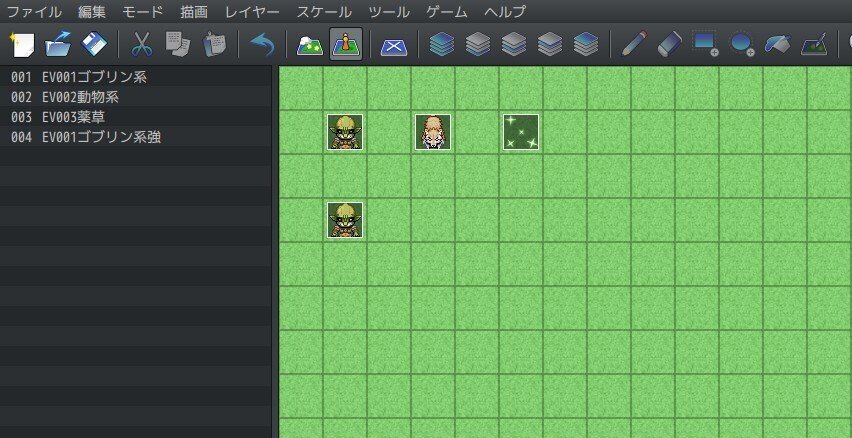Select the Eraser tool
The height and width of the screenshot is (438, 852).
pos(669,45)
